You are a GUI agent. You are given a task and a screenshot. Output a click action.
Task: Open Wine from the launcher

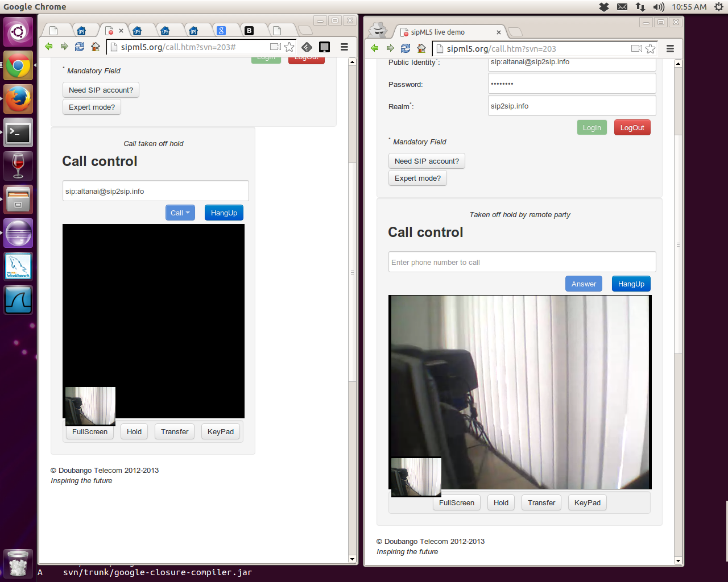click(x=18, y=166)
